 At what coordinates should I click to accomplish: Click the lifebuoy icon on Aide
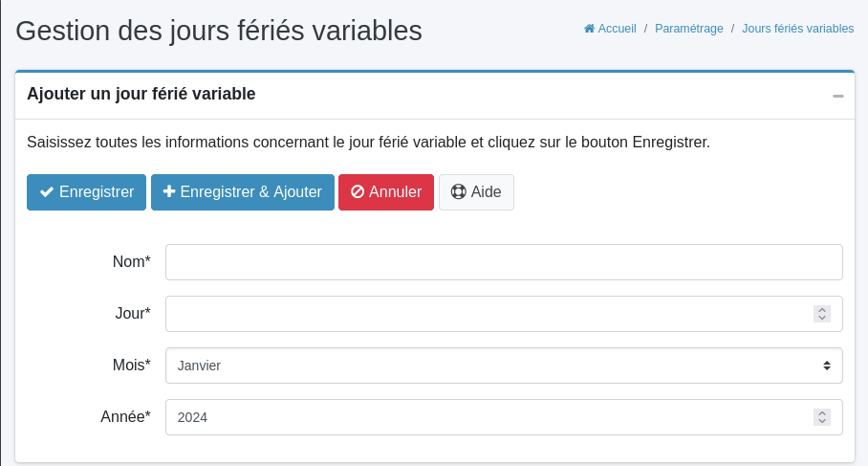click(x=459, y=191)
